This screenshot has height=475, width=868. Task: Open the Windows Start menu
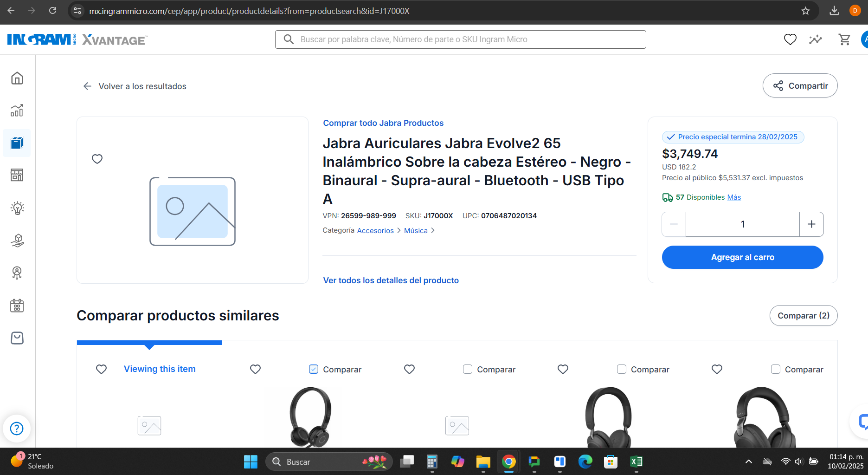click(x=251, y=462)
